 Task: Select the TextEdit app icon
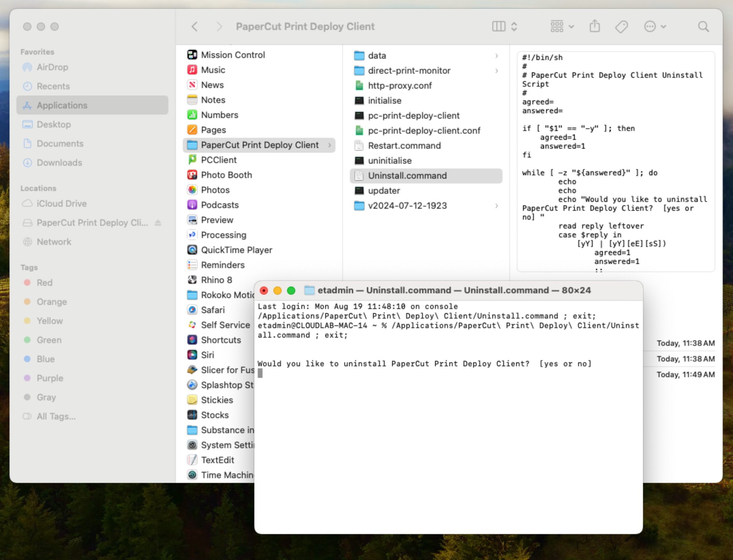tap(192, 460)
